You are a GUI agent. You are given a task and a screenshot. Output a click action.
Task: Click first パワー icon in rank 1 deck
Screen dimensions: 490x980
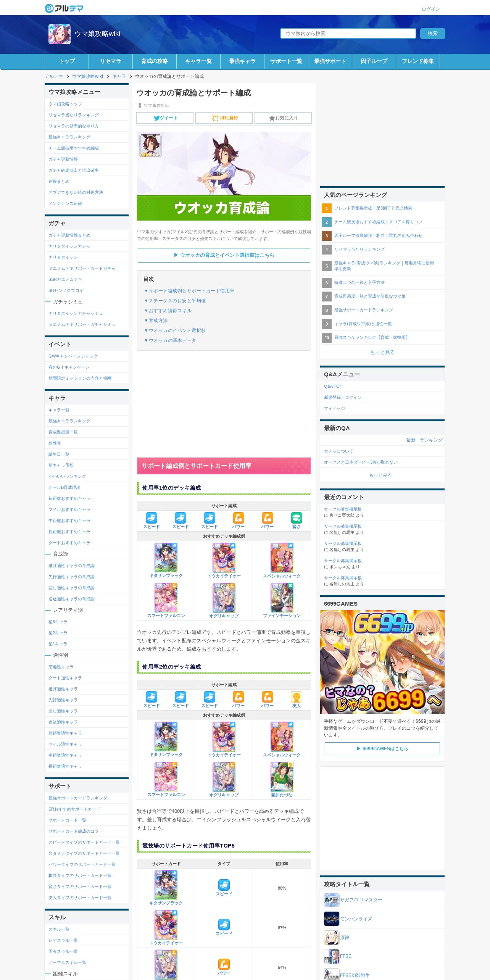click(239, 518)
